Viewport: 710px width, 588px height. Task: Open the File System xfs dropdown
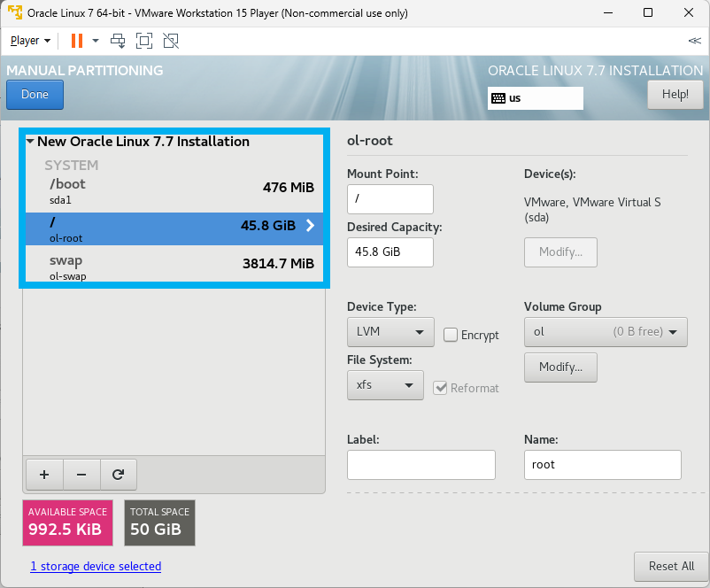(x=385, y=385)
